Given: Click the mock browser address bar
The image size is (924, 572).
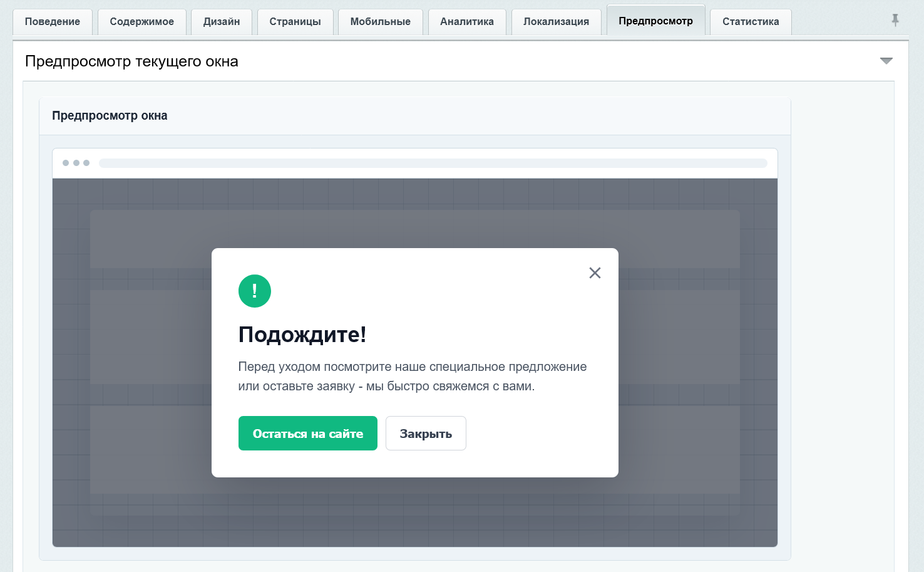Looking at the screenshot, I should tap(433, 163).
